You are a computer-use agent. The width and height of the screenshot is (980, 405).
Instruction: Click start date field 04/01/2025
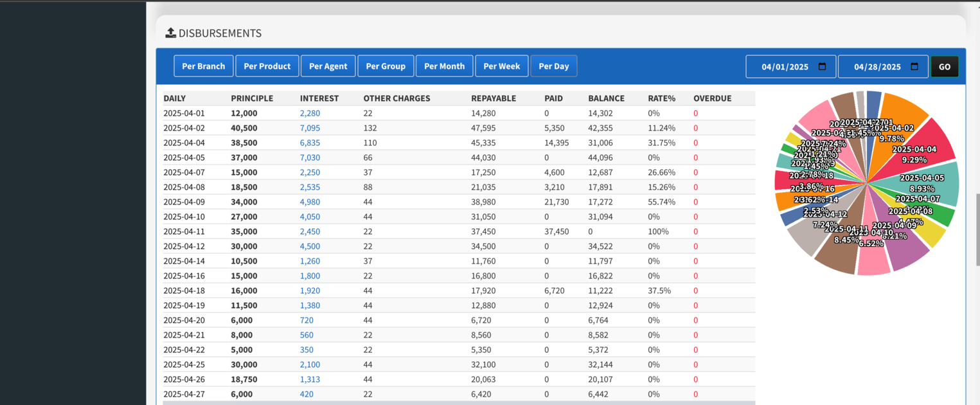click(791, 67)
